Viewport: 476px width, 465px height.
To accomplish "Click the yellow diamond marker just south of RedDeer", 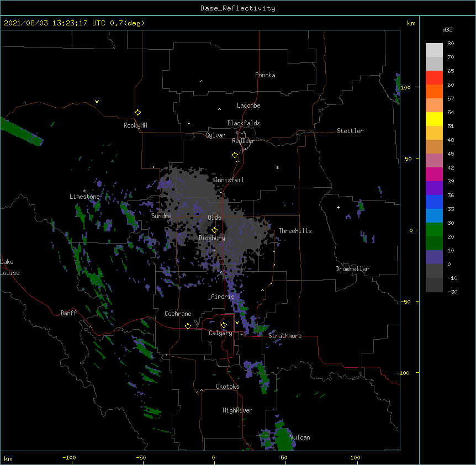I will [x=235, y=155].
